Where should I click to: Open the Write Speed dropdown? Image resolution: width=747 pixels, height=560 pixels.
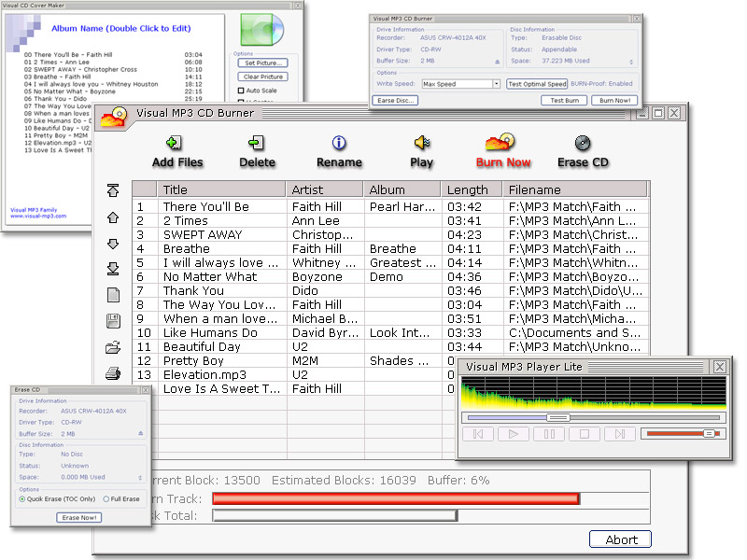click(x=496, y=84)
